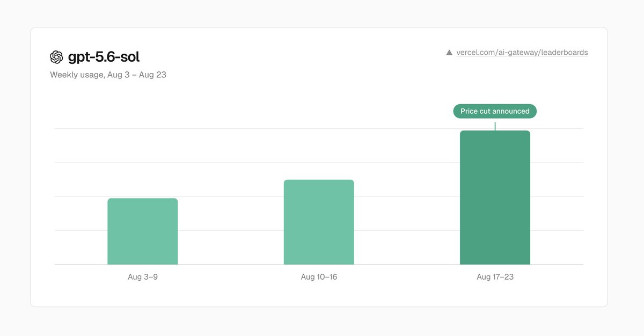Click the 'Aug 10–16' axis label
644x336 pixels.
319,277
